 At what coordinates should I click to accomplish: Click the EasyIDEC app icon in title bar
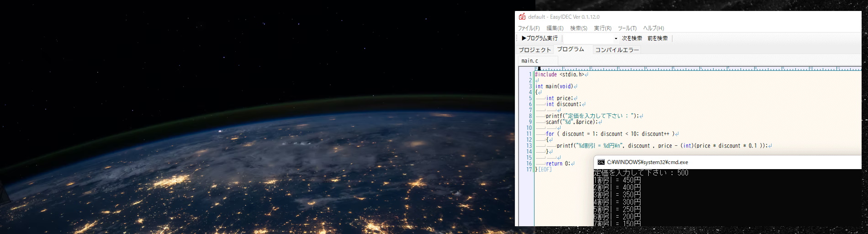pos(522,17)
